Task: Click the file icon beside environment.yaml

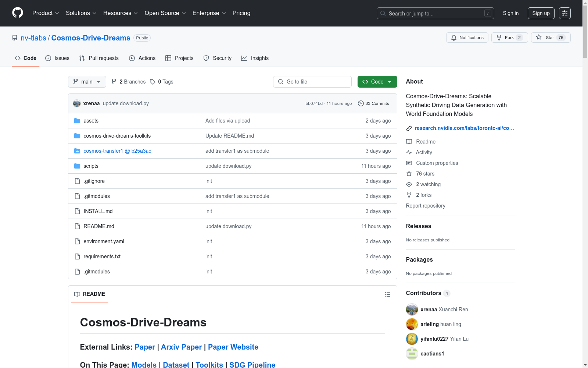Action: (77, 241)
